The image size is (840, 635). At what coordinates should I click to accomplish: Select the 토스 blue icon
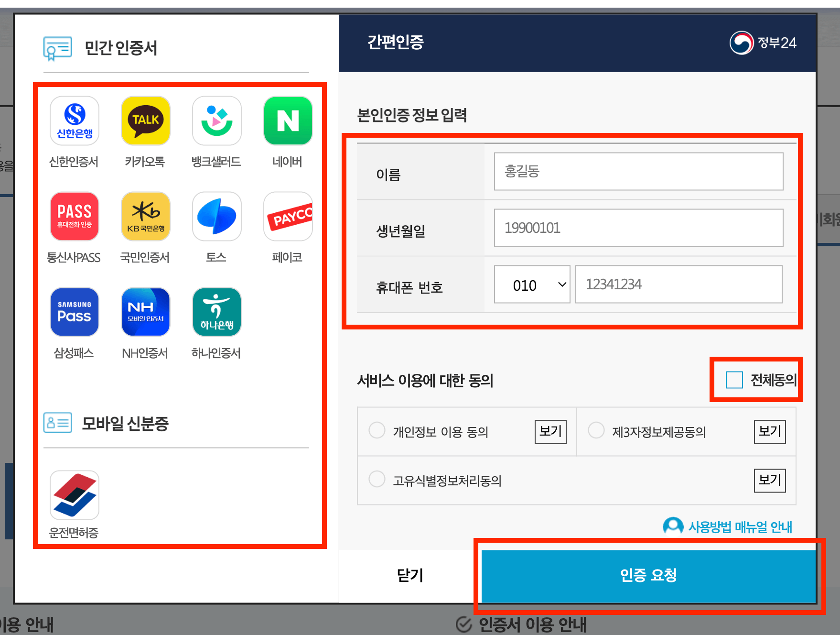click(216, 216)
